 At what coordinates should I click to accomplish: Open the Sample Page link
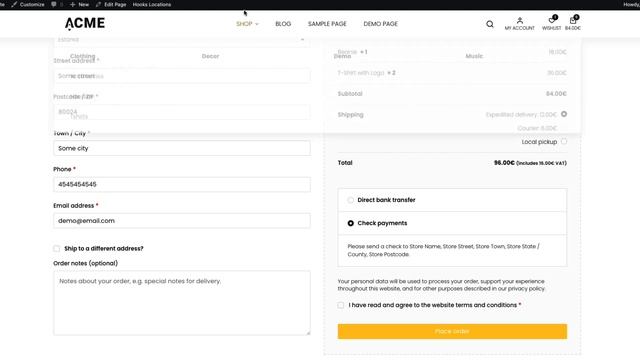(327, 24)
